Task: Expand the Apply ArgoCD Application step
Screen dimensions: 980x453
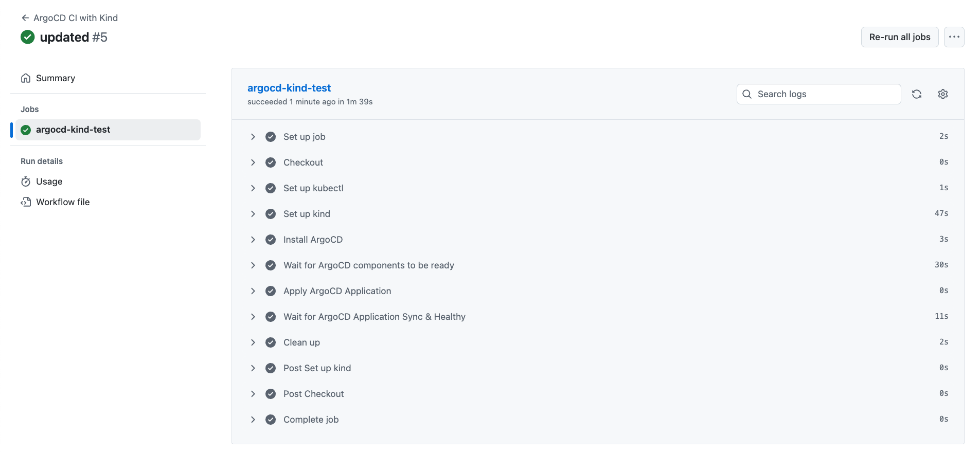Action: pyautogui.click(x=253, y=291)
